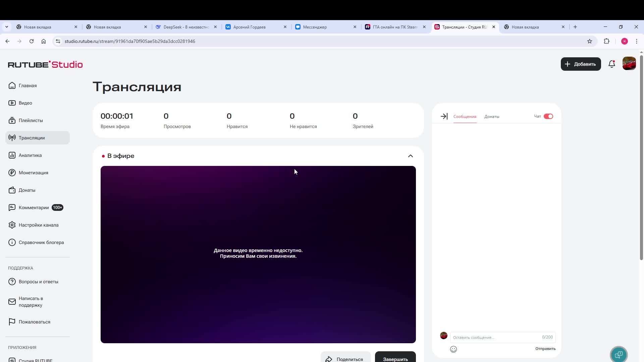Open the emoji picker in chat
Screen dimensions: 644x362
453,349
